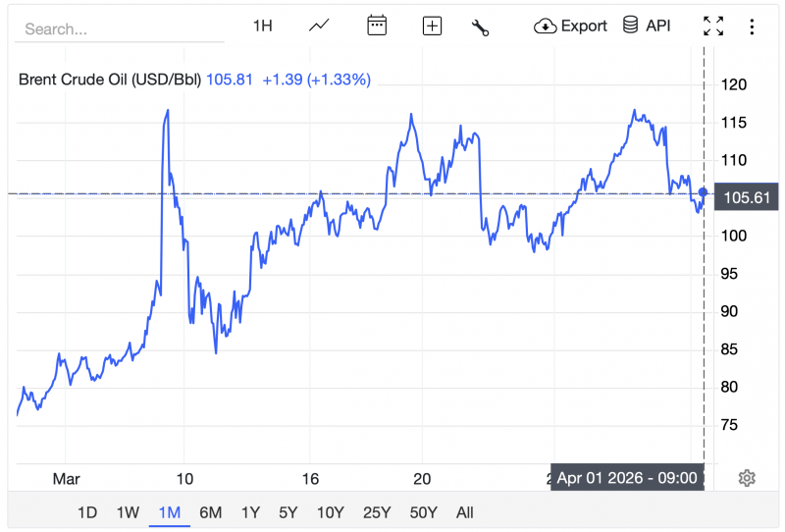The height and width of the screenshot is (532, 785).
Task: Select the 1W time range
Action: [x=128, y=512]
